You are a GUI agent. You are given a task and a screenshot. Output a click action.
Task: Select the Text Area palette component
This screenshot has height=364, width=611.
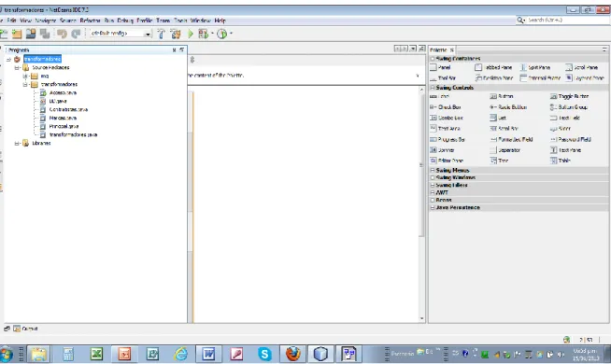(445, 129)
